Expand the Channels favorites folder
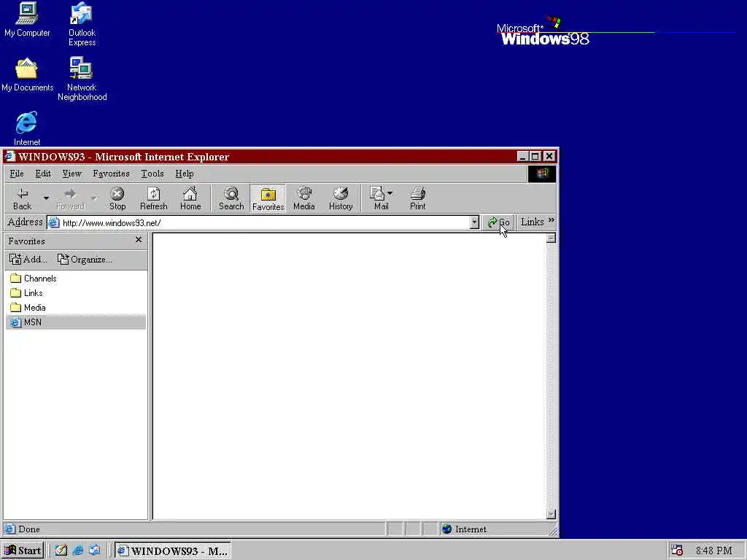Viewport: 747px width, 560px height. tap(34, 279)
